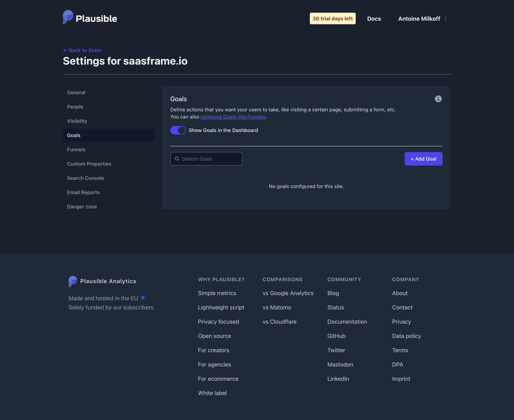Expand the Antoine Milkoff account menu
Image resolution: width=514 pixels, height=420 pixels.
coord(419,19)
